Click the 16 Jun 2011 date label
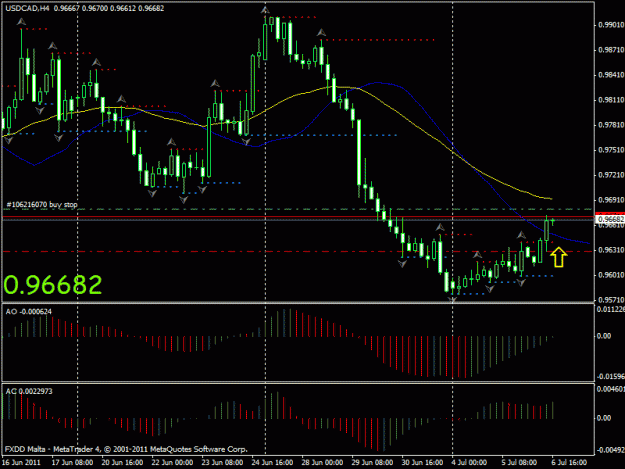 click(x=22, y=463)
